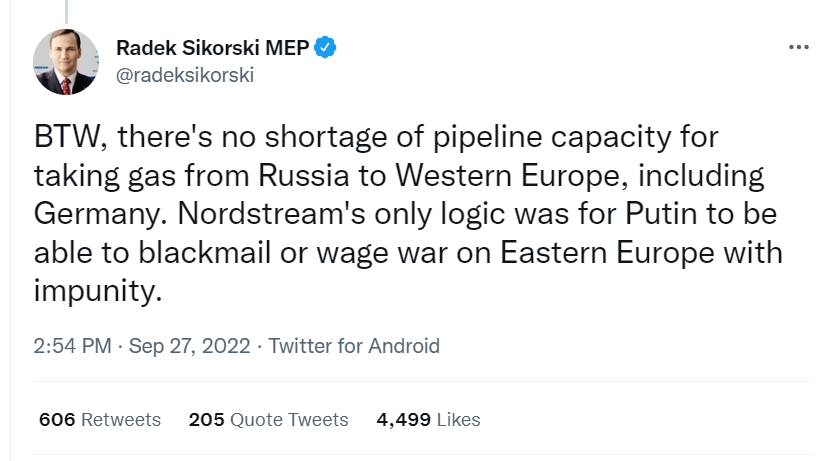Click the word 'Nordstream's' in the tweet

tap(272, 213)
